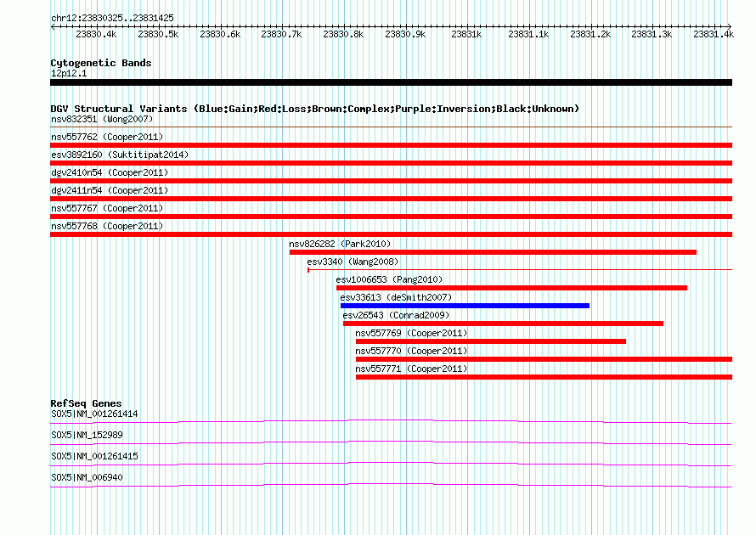The height and width of the screenshot is (535, 756).
Task: Open the dgv2411n54 (Cooper2011) variant label
Action: click(x=110, y=190)
